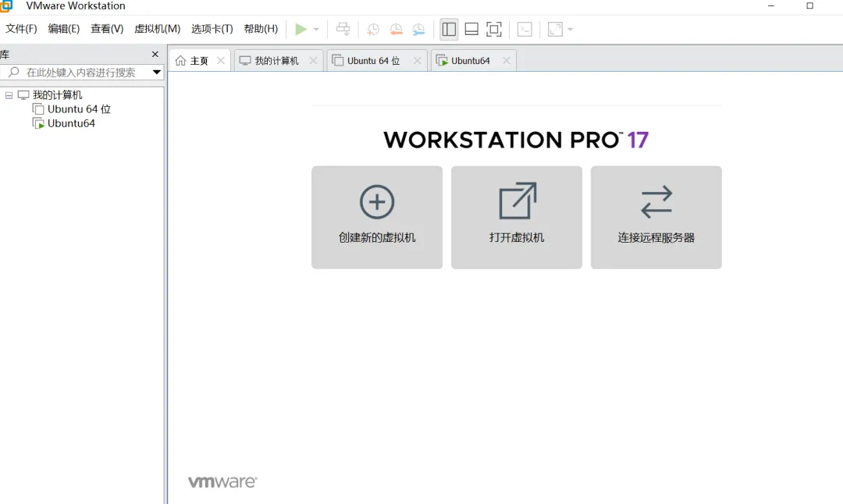The width and height of the screenshot is (843, 504).
Task: Select Ubuntu64 running VM in tree
Action: [71, 123]
